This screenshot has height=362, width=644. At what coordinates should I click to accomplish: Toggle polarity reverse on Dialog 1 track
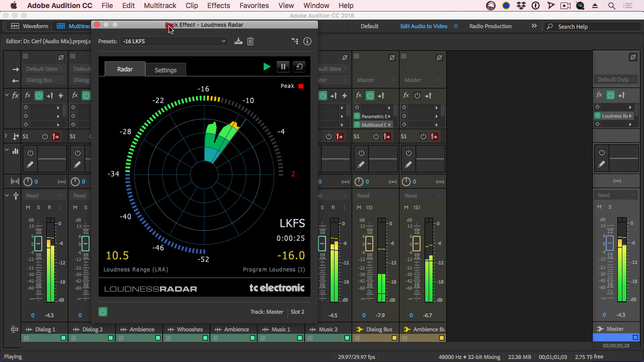point(61,57)
